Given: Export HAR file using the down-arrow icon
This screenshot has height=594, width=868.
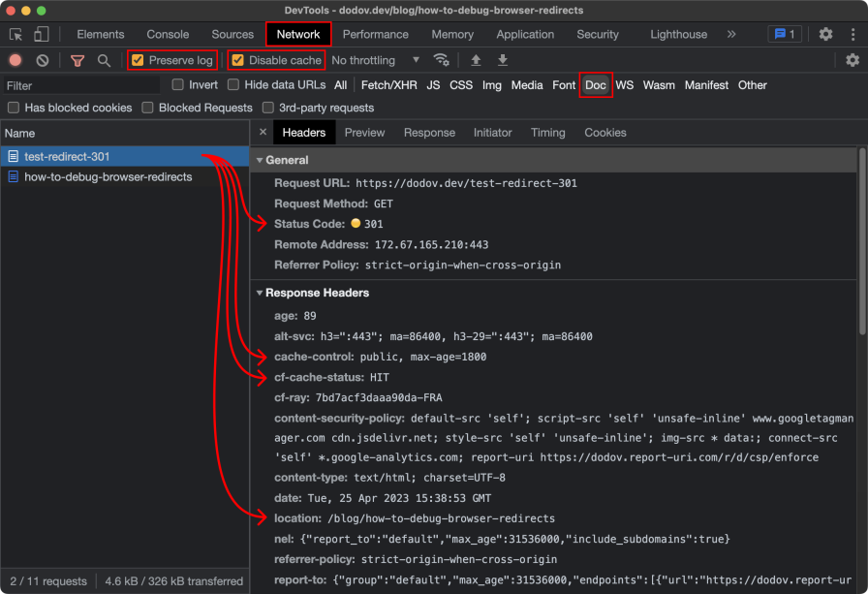Looking at the screenshot, I should (x=502, y=60).
